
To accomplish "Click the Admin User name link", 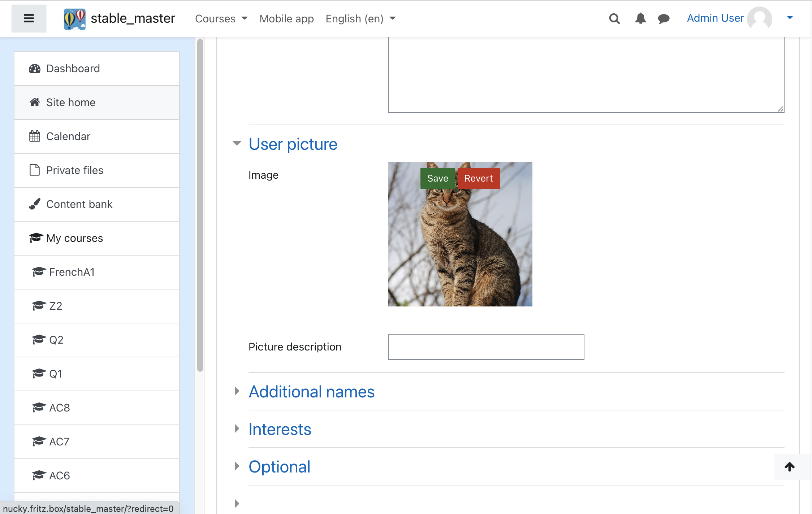I will point(715,18).
